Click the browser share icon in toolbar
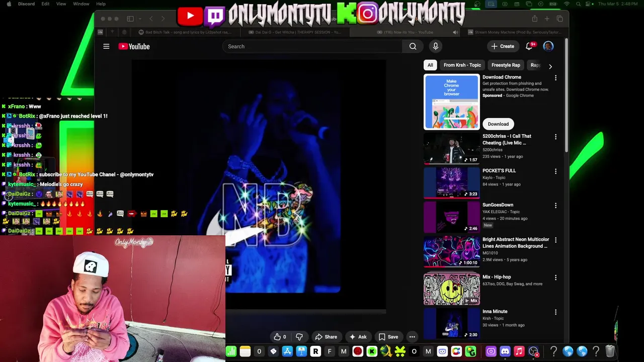 coord(534,19)
